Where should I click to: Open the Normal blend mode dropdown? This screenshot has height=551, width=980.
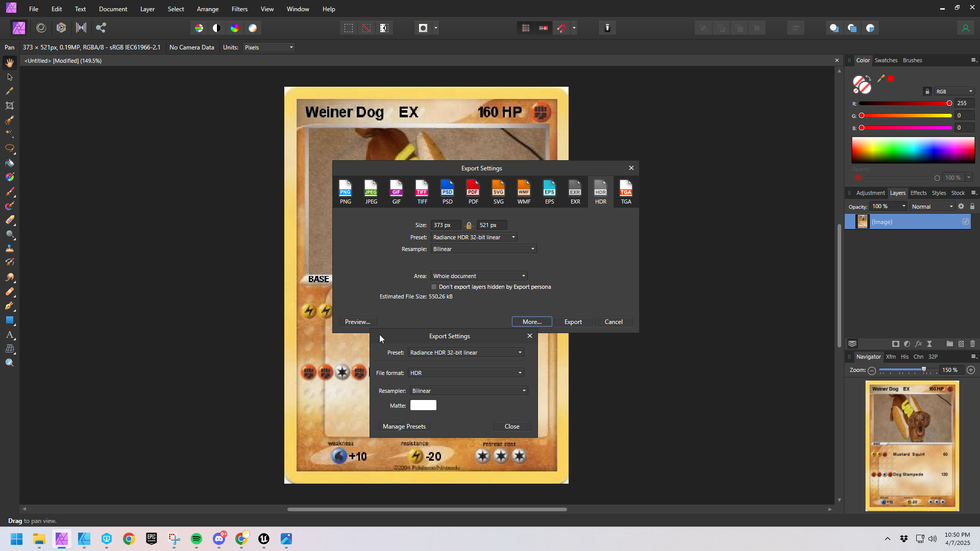(932, 207)
